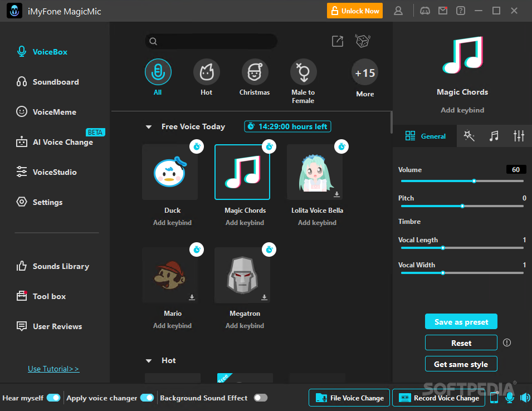
Task: Click the Use Tutorial link
Action: pos(53,369)
